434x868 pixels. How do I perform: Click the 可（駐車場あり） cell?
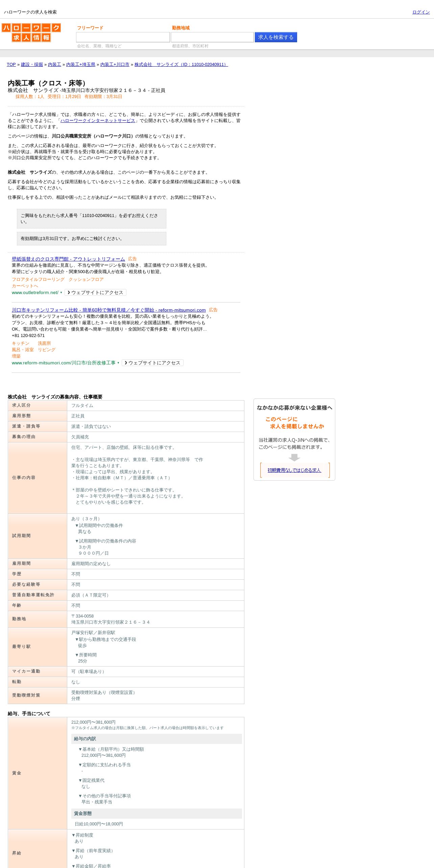155,672
